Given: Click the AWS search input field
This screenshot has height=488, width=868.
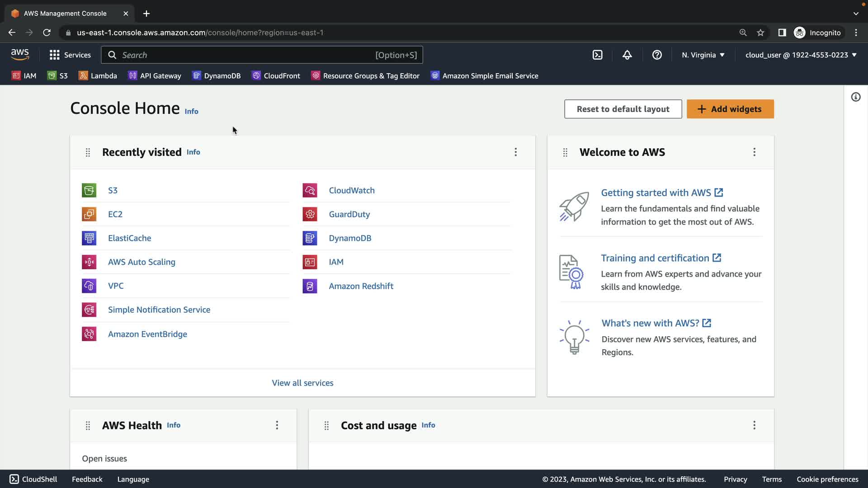Looking at the screenshot, I should point(244,55).
